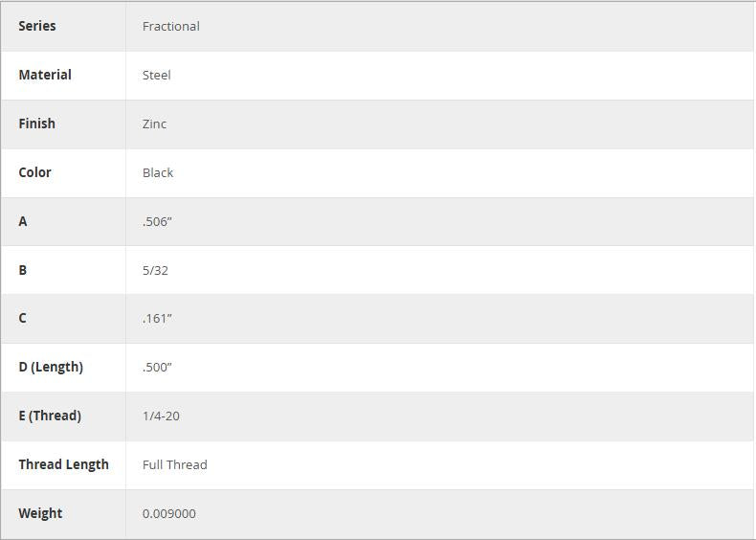Click the Thread Length label
This screenshot has width=756, height=540.
pos(64,464)
